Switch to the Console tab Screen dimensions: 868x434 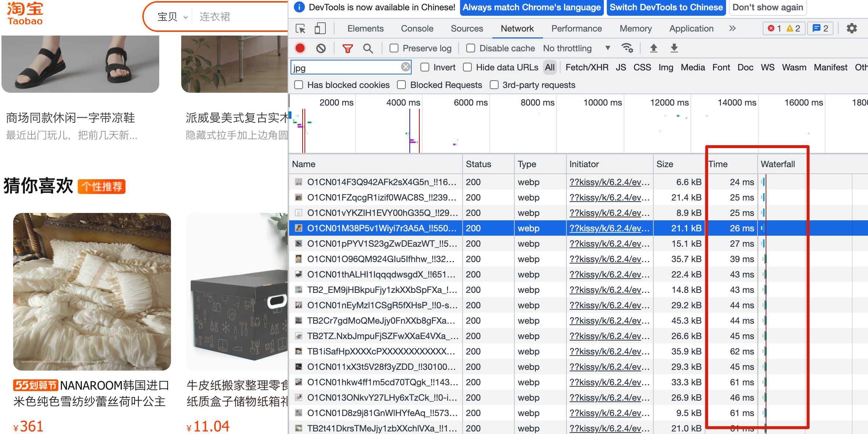[x=417, y=28]
